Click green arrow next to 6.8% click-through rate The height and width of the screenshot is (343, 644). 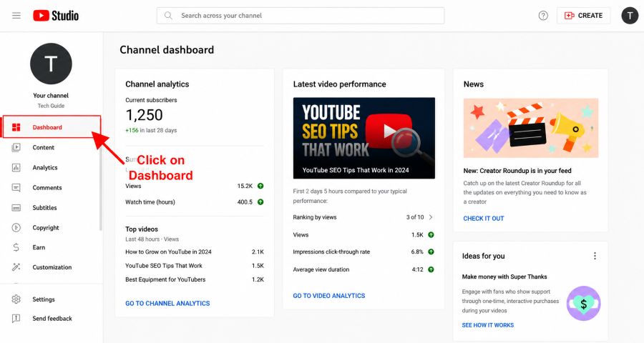point(431,252)
